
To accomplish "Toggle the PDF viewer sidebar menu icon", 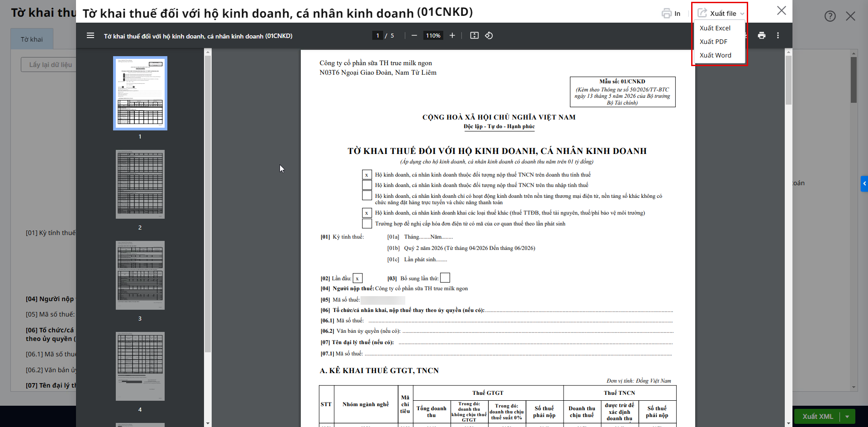I will [90, 35].
